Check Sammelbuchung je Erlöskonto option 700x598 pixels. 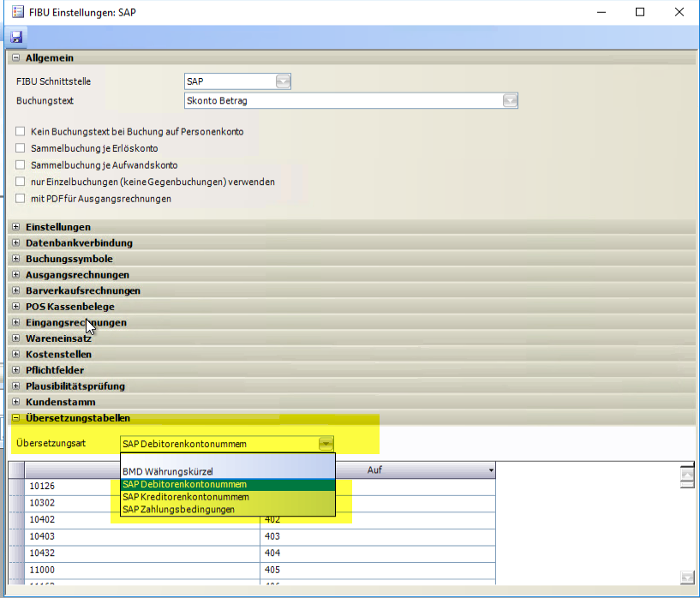pyautogui.click(x=21, y=148)
